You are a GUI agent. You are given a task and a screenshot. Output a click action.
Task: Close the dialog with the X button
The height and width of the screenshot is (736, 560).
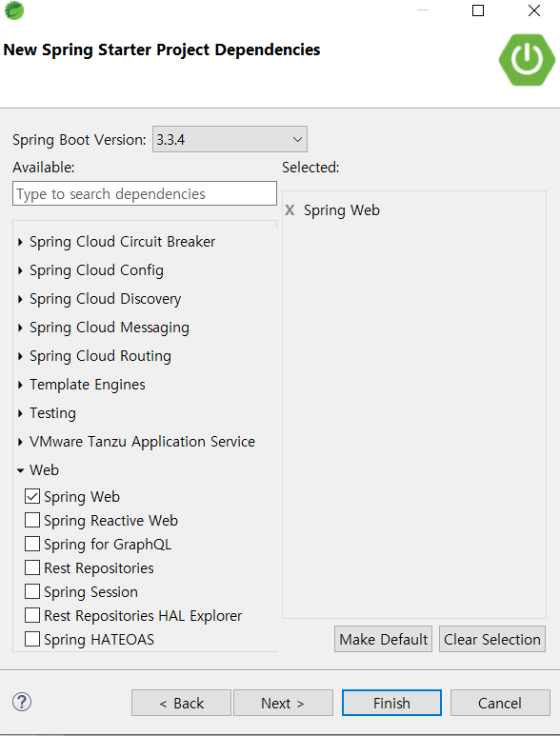tap(534, 10)
